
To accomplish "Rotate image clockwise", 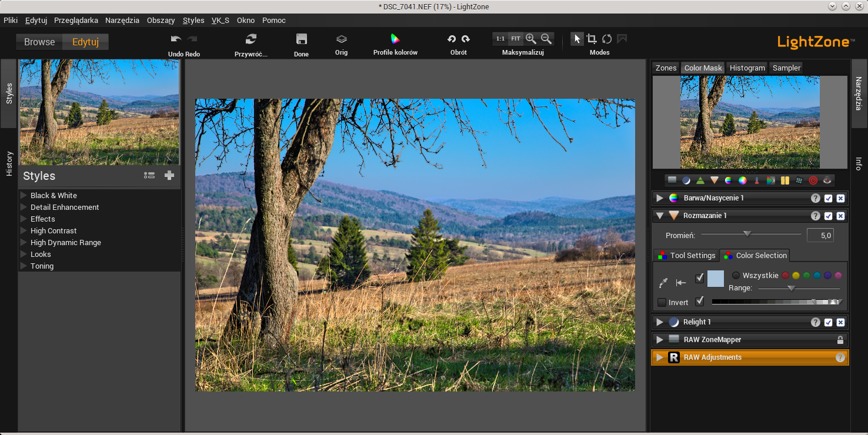I will [466, 39].
